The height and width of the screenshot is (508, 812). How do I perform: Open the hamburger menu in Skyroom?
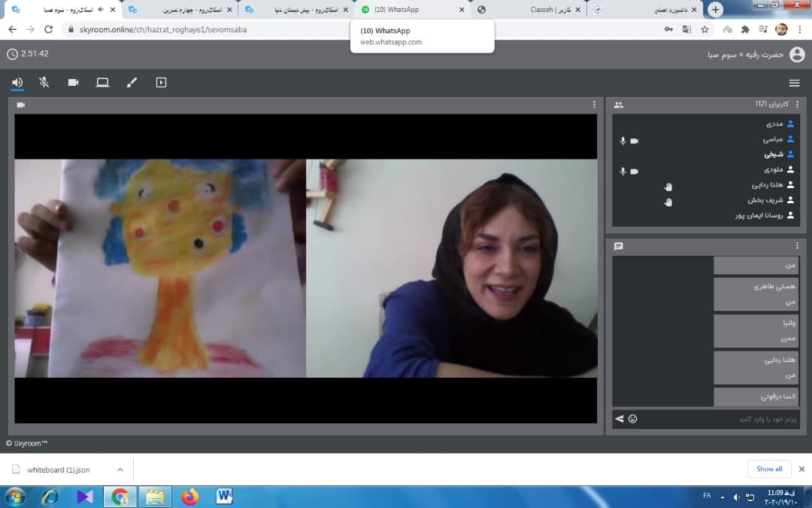pos(795,83)
